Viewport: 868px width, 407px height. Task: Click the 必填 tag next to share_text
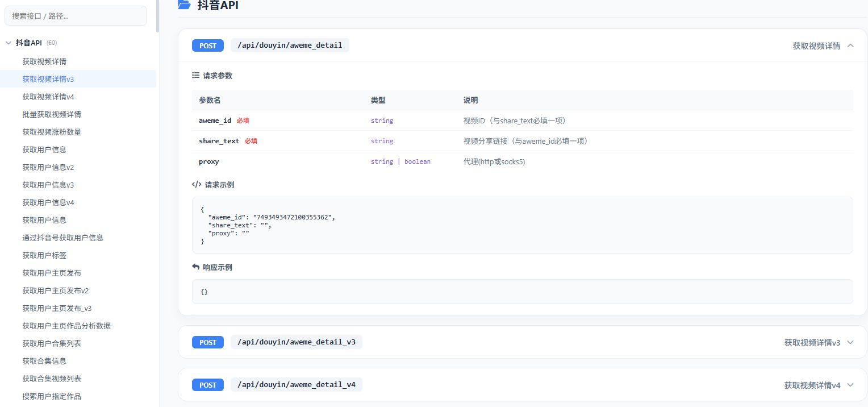251,141
